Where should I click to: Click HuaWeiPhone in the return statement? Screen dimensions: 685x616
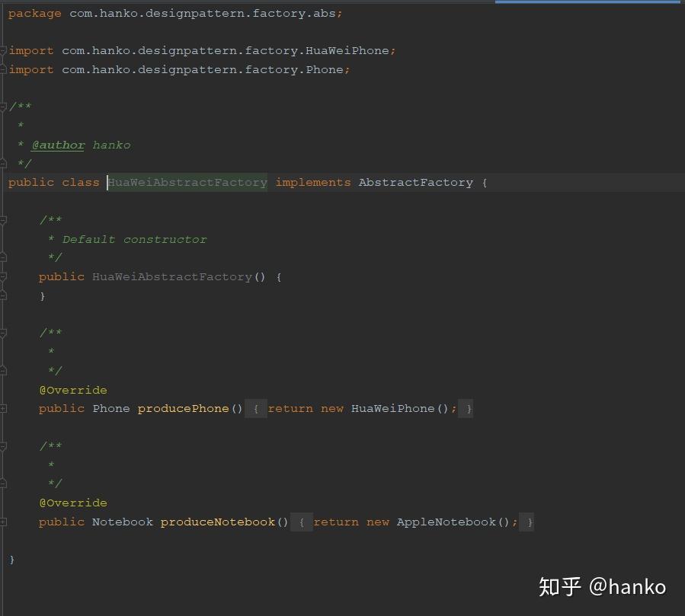pos(392,409)
